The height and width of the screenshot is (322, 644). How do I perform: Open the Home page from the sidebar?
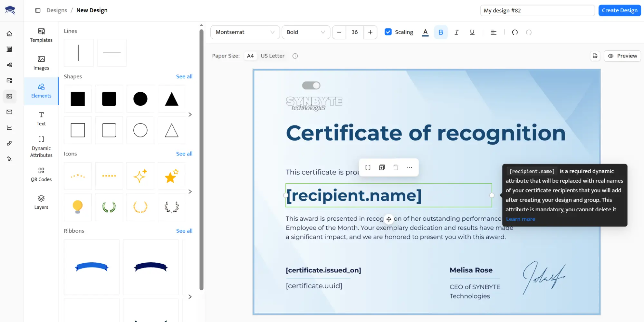[10, 34]
